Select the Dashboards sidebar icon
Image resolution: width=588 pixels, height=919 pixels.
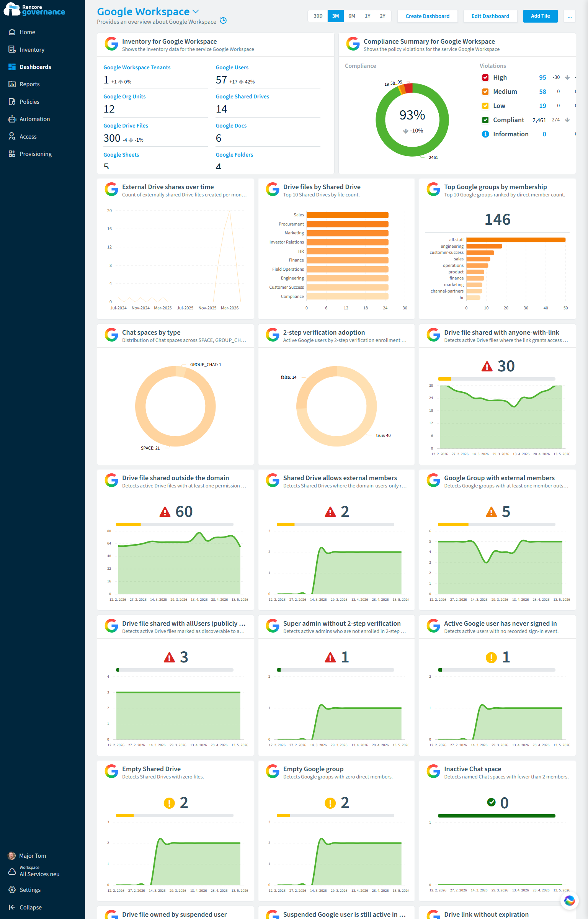(x=12, y=67)
